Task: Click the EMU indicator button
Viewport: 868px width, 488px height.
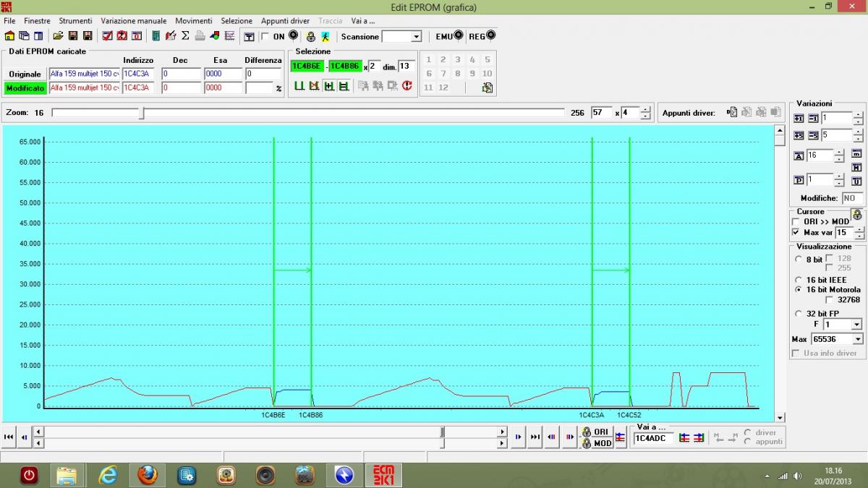Action: tap(457, 36)
